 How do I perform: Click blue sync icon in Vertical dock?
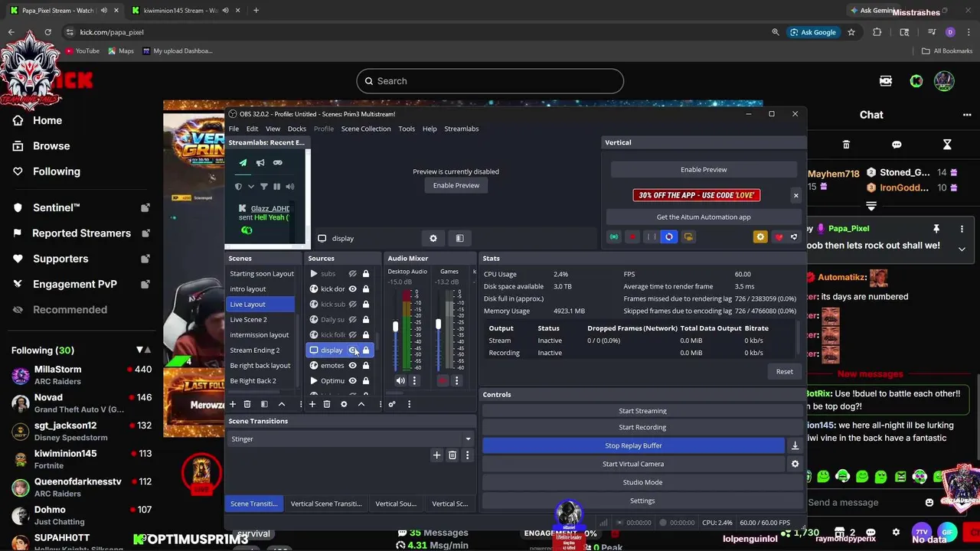(x=669, y=237)
